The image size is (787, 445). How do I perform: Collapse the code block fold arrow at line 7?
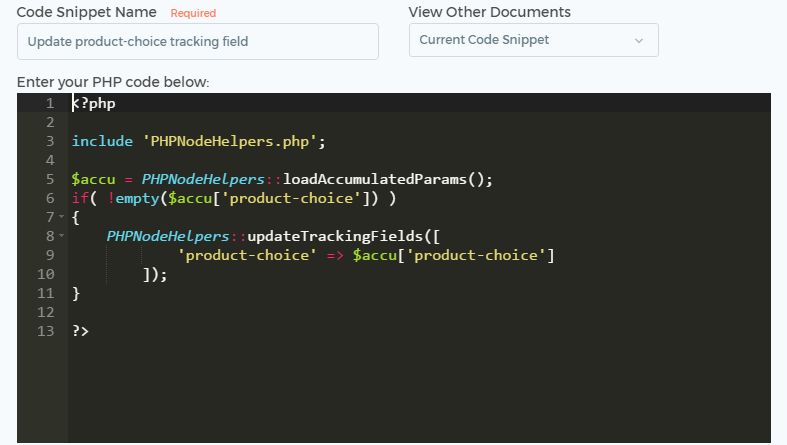click(x=61, y=217)
